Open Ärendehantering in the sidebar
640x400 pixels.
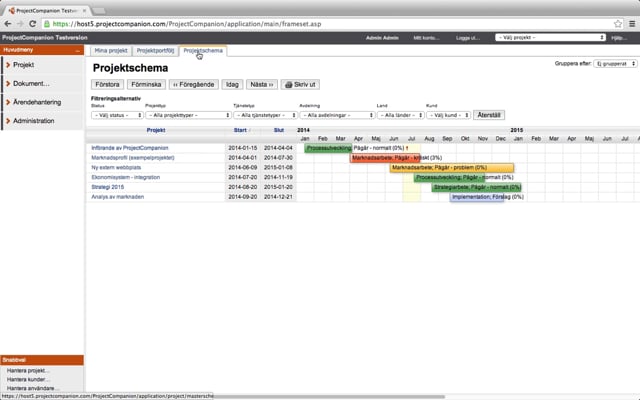tap(42, 102)
